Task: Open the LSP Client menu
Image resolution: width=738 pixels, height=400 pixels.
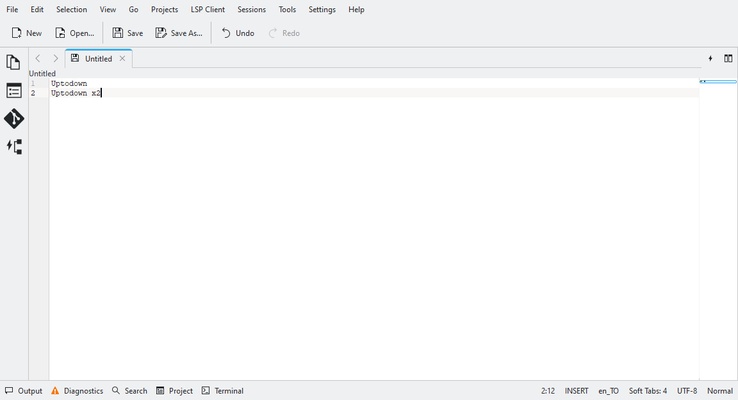Action: click(208, 9)
